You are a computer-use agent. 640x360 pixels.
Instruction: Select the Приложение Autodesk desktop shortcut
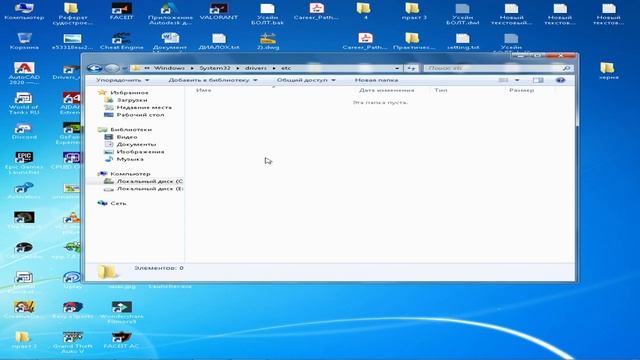tap(170, 14)
